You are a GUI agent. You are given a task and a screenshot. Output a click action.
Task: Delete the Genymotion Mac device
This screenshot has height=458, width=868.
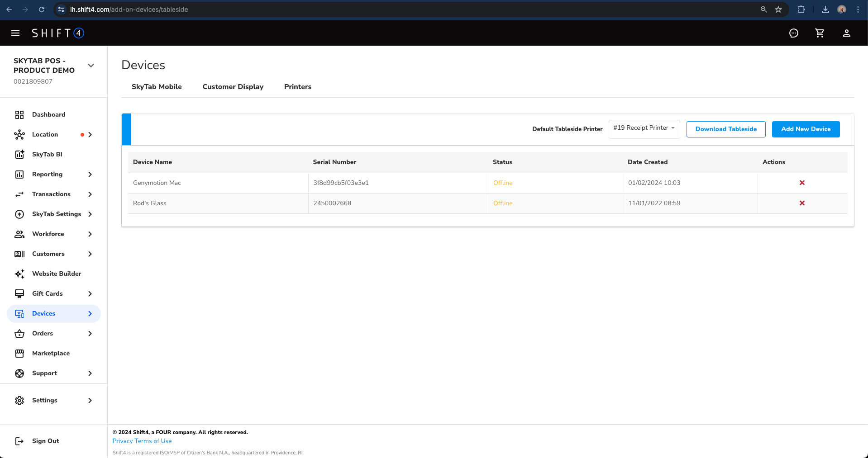[802, 183]
